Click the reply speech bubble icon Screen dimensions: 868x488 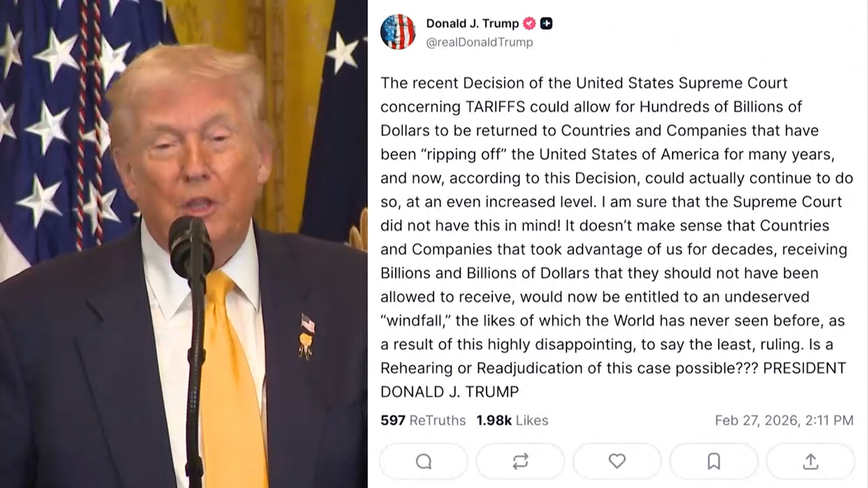click(x=424, y=461)
